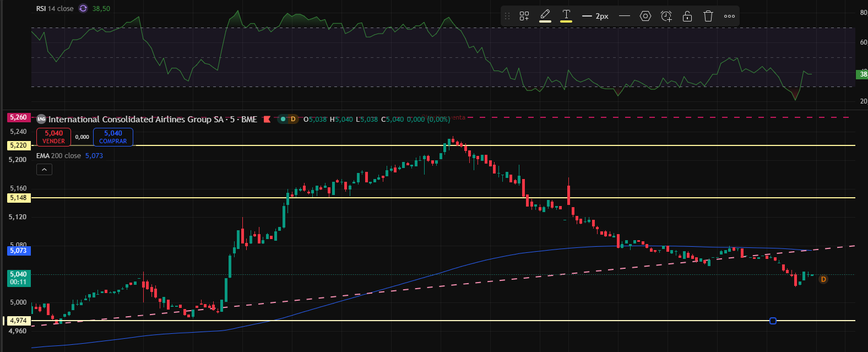Select the blue anchor point on horizontal line
868x352 pixels.
pos(773,321)
